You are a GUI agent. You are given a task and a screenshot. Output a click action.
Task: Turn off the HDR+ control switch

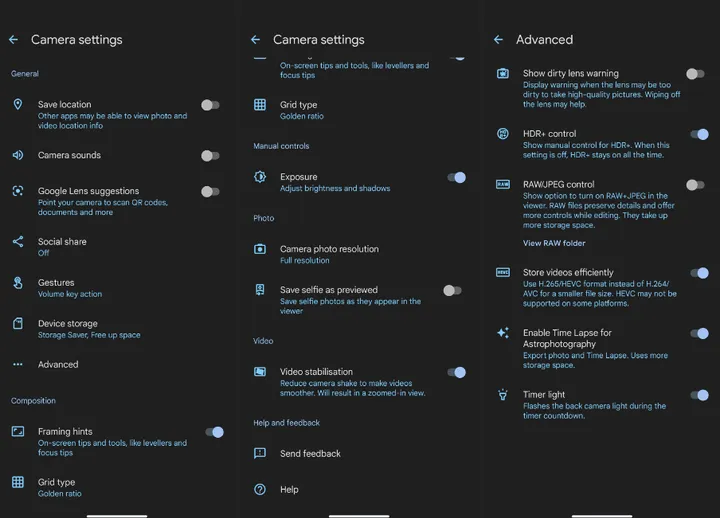(697, 134)
